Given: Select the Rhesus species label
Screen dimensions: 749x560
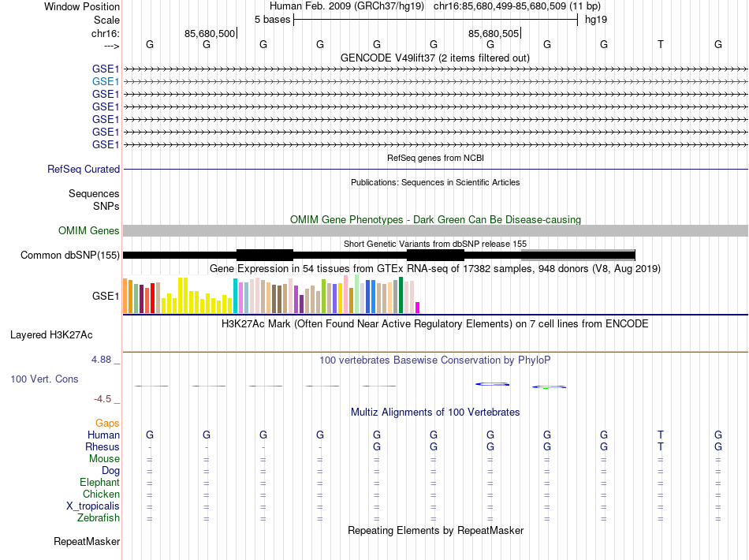Looking at the screenshot, I should (x=102, y=446).
